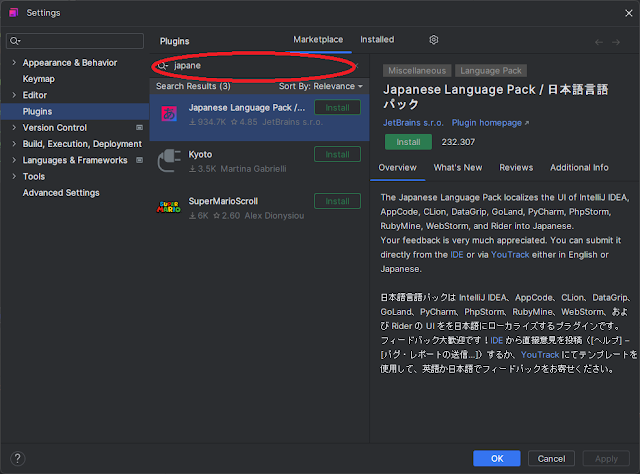Navigate forward with the right arrow
640x474 pixels.
(616, 42)
